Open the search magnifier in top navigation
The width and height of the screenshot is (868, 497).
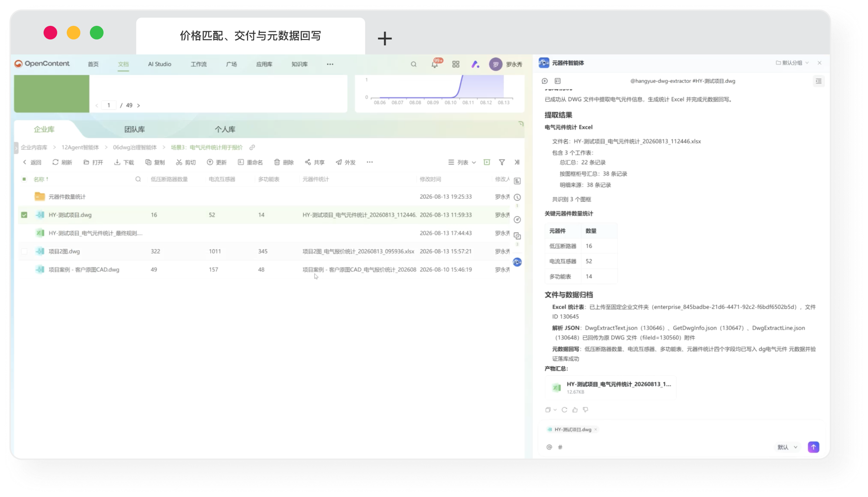[414, 64]
